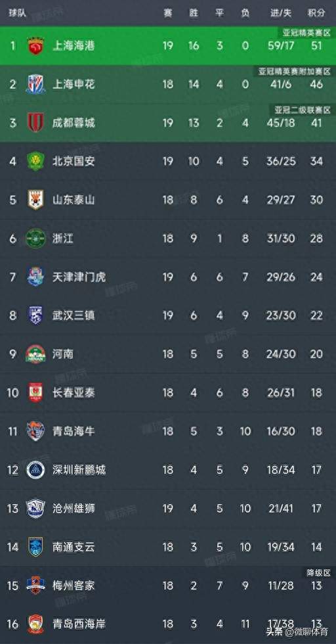The image size is (336, 644).
Task: Click the 武汉三镇 purple badge
Action: click(35, 315)
